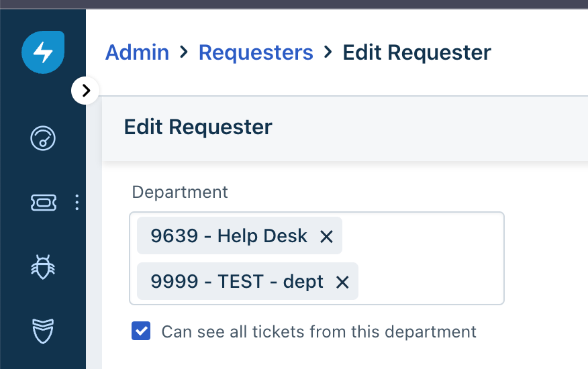Uncheck Can see all tickets checkbox
The image size is (588, 369).
141,331
